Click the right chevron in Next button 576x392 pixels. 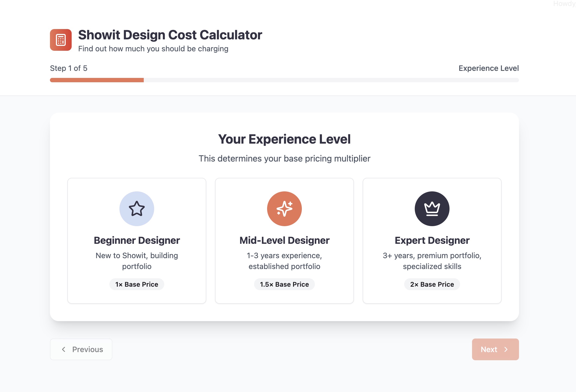506,349
